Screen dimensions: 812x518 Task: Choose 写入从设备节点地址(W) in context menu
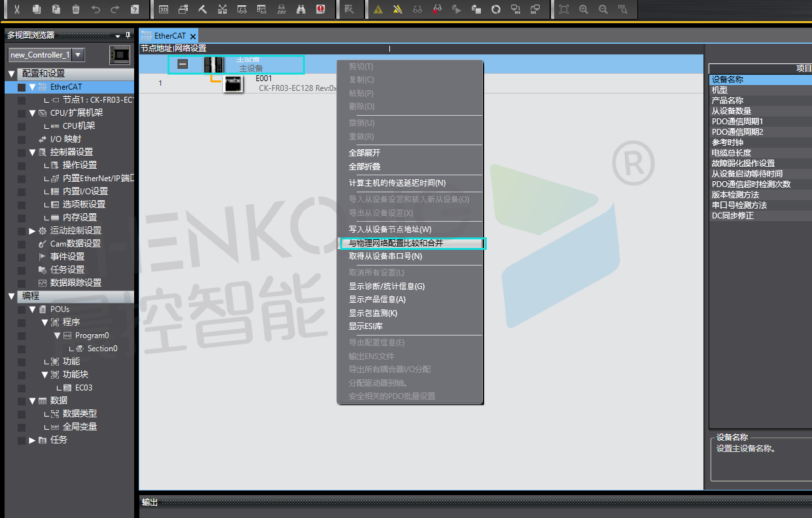click(390, 230)
